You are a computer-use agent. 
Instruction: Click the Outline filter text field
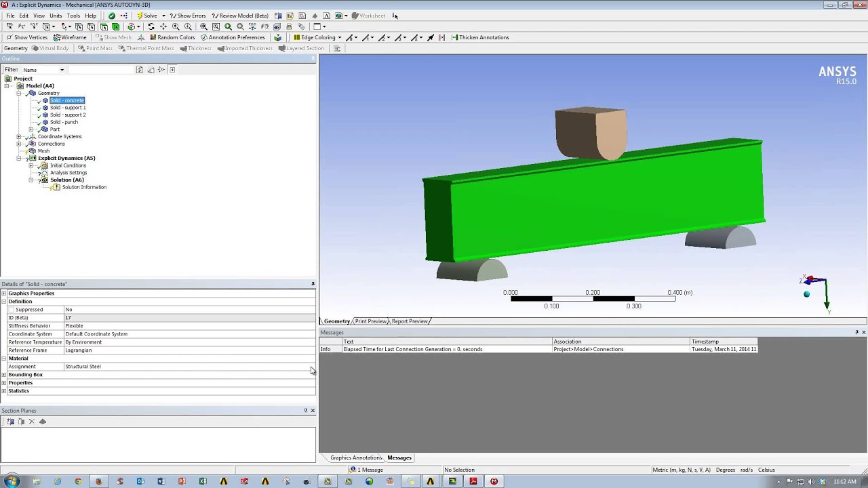pos(101,70)
